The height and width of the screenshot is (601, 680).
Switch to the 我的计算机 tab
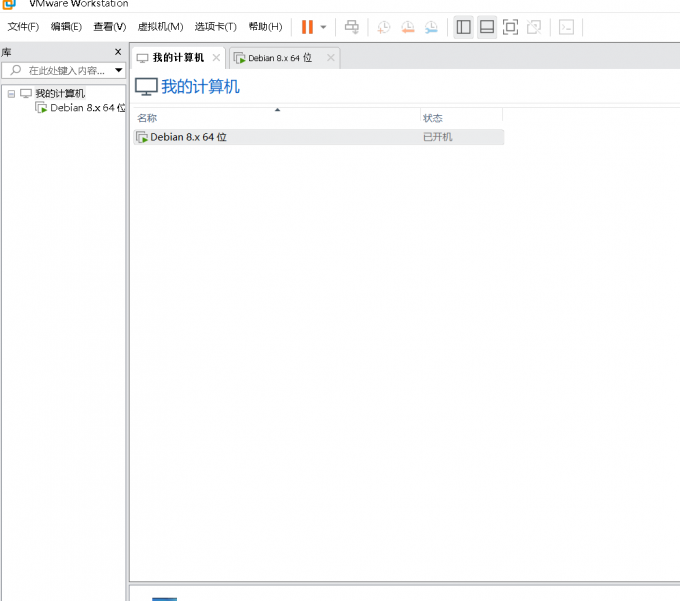(x=178, y=58)
